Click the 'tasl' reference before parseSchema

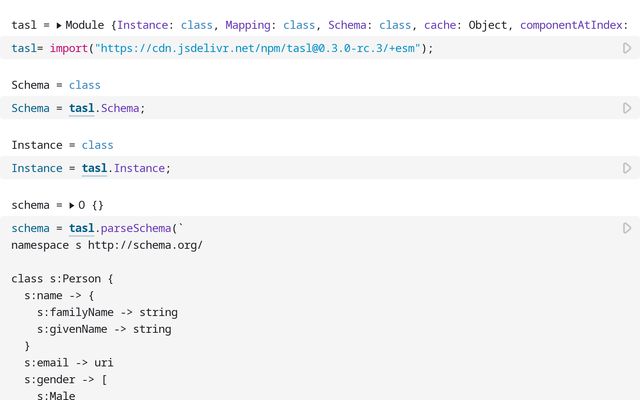[x=82, y=228]
